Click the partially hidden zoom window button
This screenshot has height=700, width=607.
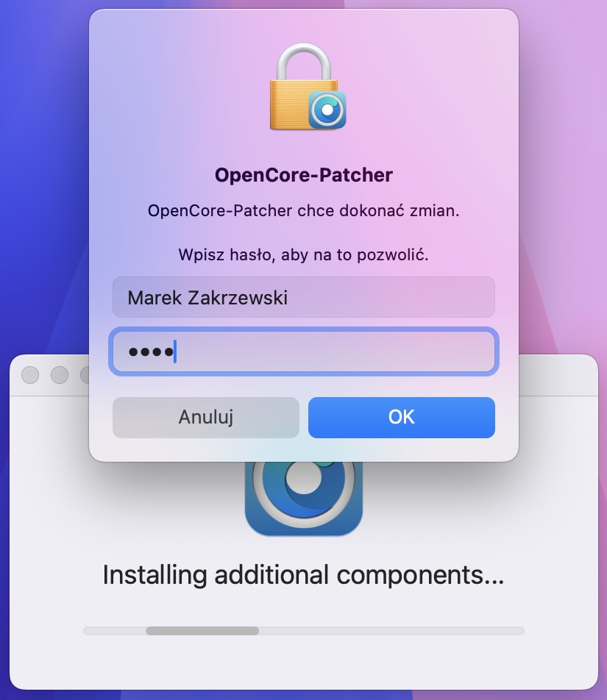pos(85,375)
